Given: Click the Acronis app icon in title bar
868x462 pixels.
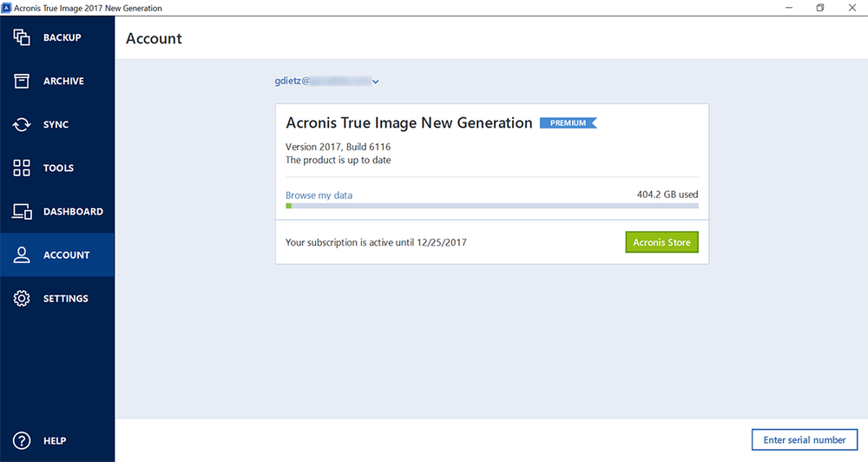Looking at the screenshot, I should click(7, 8).
